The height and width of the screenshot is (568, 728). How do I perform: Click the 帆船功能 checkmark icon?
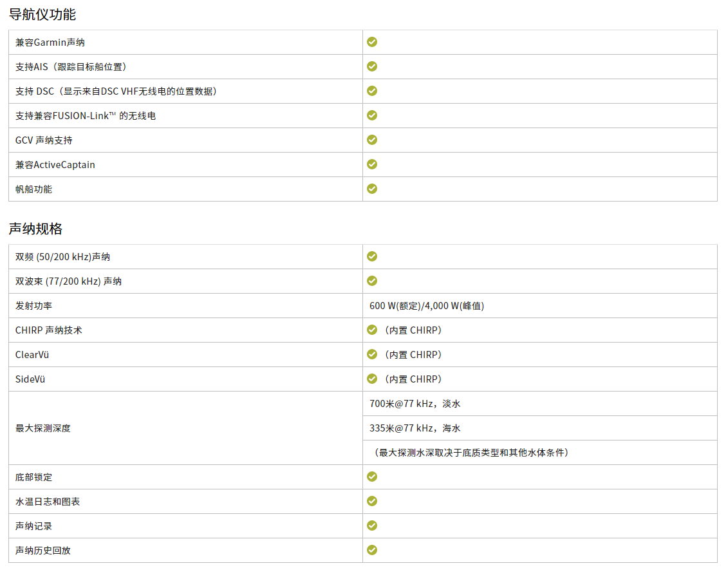(372, 189)
